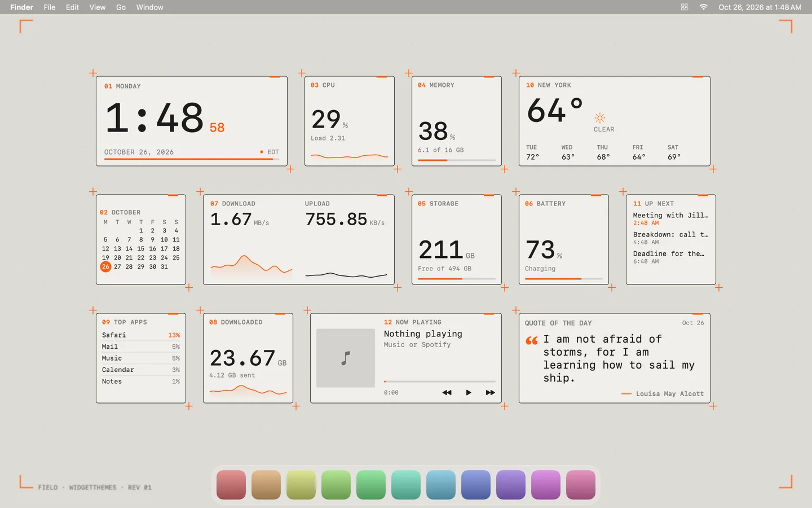This screenshot has height=508, width=812.
Task: Open the sky blue dock icon
Action: pyautogui.click(x=441, y=485)
